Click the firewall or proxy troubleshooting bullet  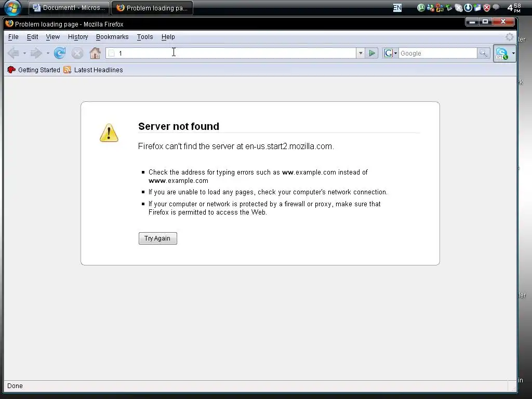click(x=264, y=208)
